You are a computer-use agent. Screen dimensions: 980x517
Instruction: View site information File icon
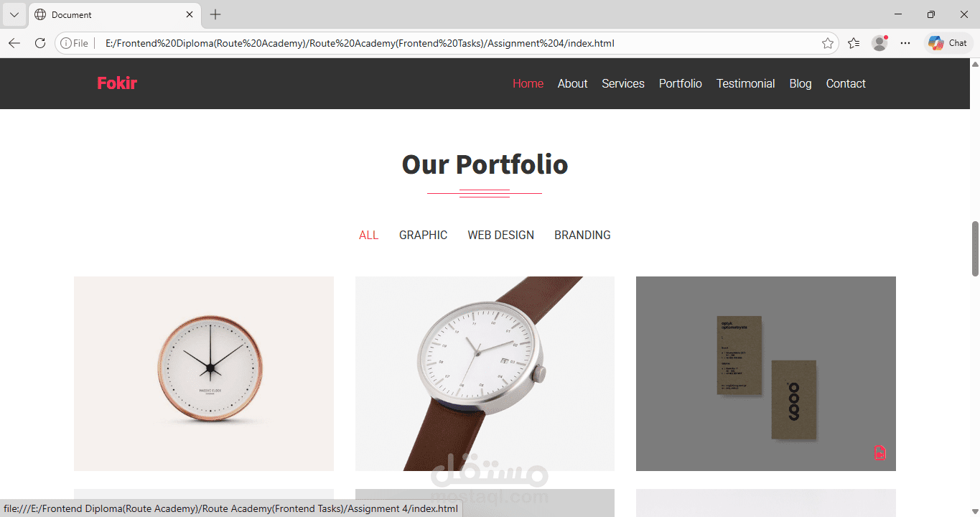(x=74, y=43)
